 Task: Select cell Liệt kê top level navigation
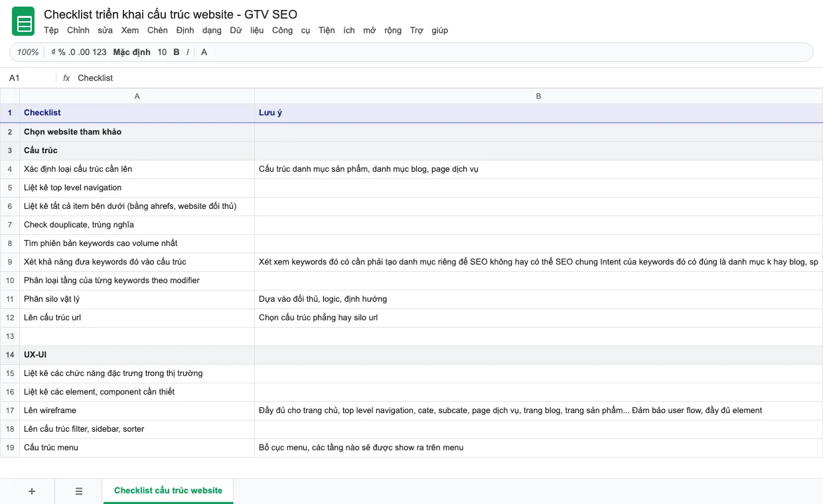tap(137, 188)
